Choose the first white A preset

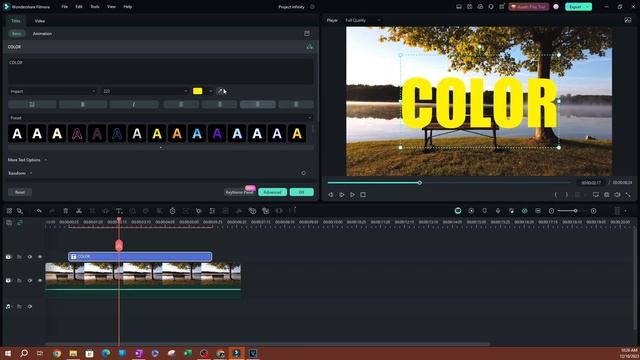pos(17,133)
